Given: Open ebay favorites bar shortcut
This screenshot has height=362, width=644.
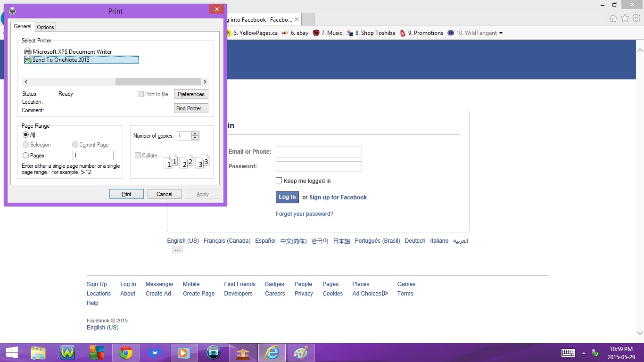Looking at the screenshot, I should (x=295, y=33).
